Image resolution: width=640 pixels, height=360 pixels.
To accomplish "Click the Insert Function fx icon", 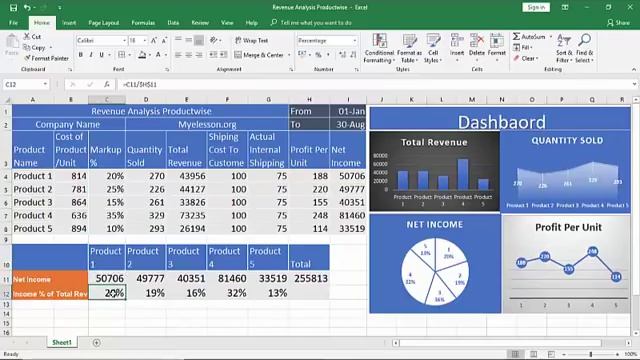I will [x=107, y=84].
